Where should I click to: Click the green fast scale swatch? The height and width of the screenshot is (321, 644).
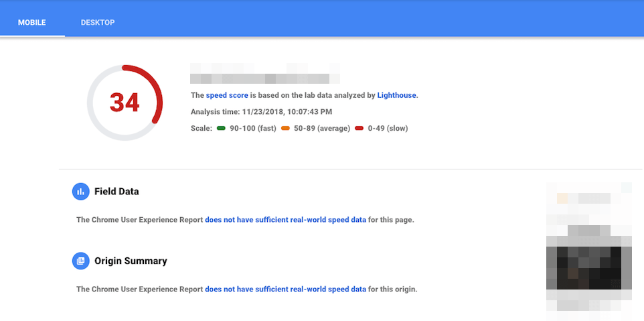coord(221,128)
